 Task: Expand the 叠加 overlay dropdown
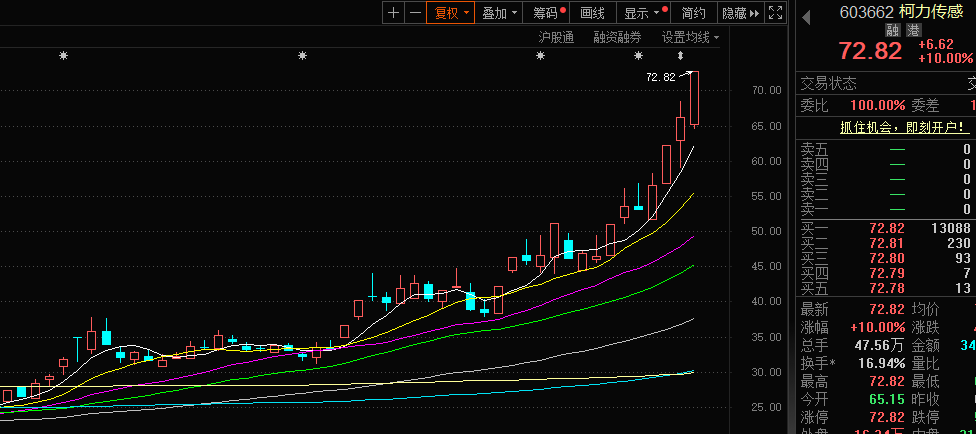(500, 13)
